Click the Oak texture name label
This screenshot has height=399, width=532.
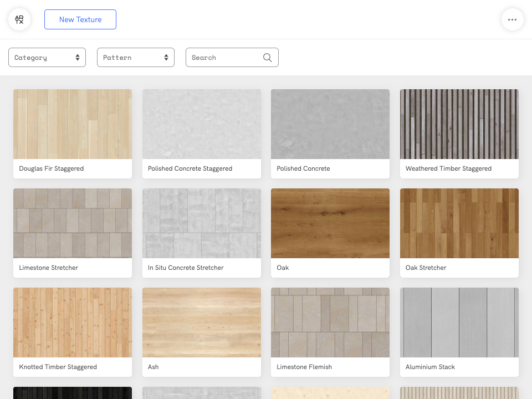[283, 268]
